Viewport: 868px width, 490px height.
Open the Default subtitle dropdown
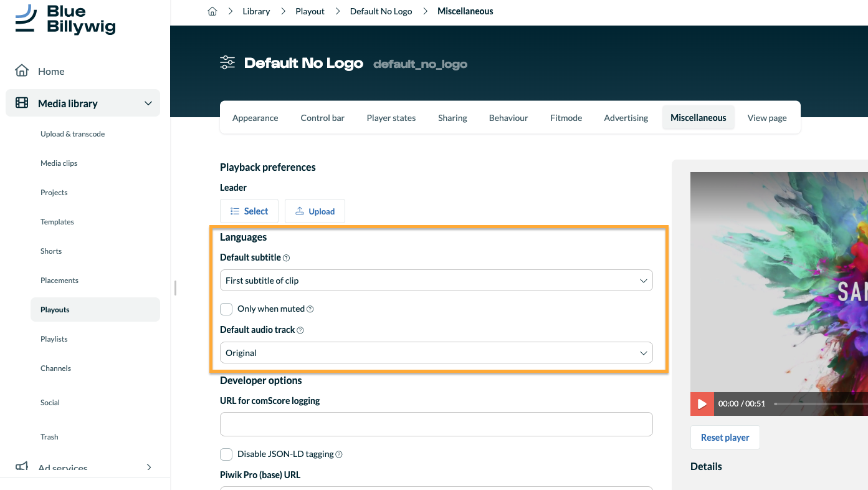pyautogui.click(x=436, y=281)
